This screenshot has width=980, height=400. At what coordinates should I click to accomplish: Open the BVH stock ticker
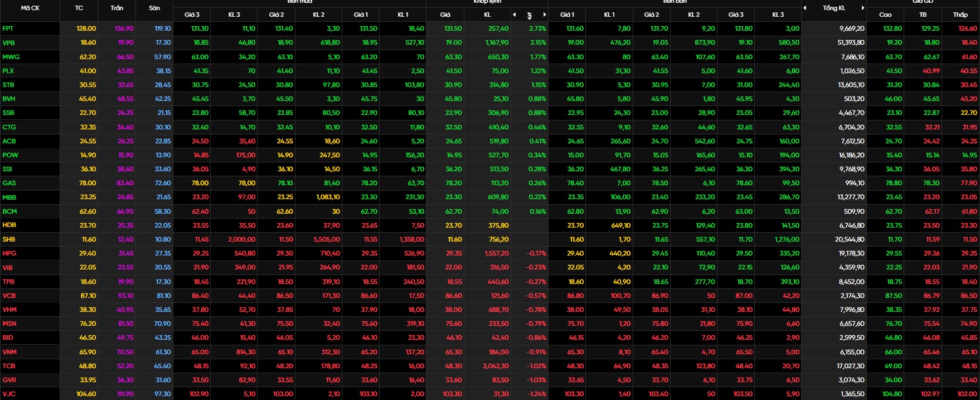(8, 99)
